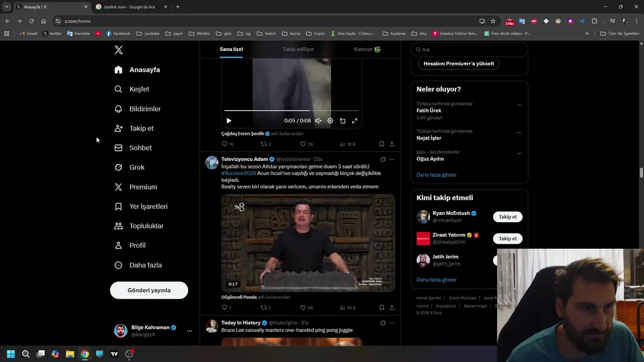
Task: Open the X logo home icon
Action: coord(118,50)
